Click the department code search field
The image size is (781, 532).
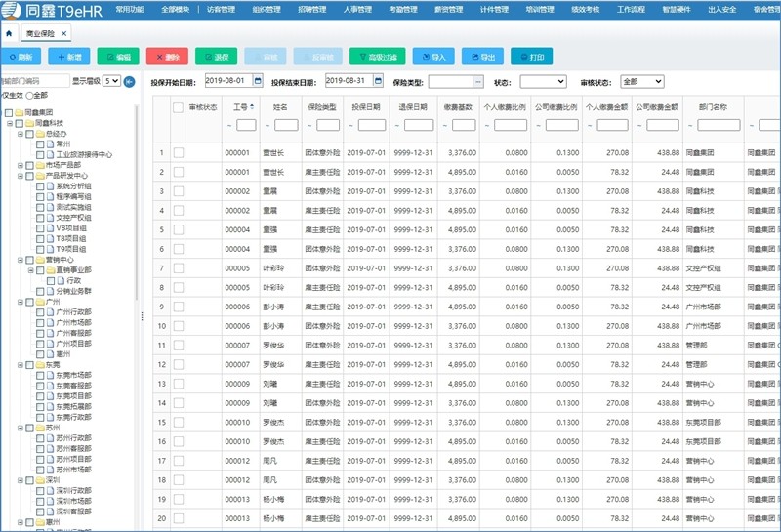34,81
